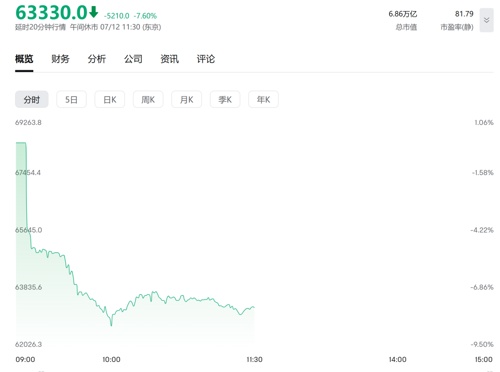
Task: Switch chart to 年K view
Action: coord(263,99)
